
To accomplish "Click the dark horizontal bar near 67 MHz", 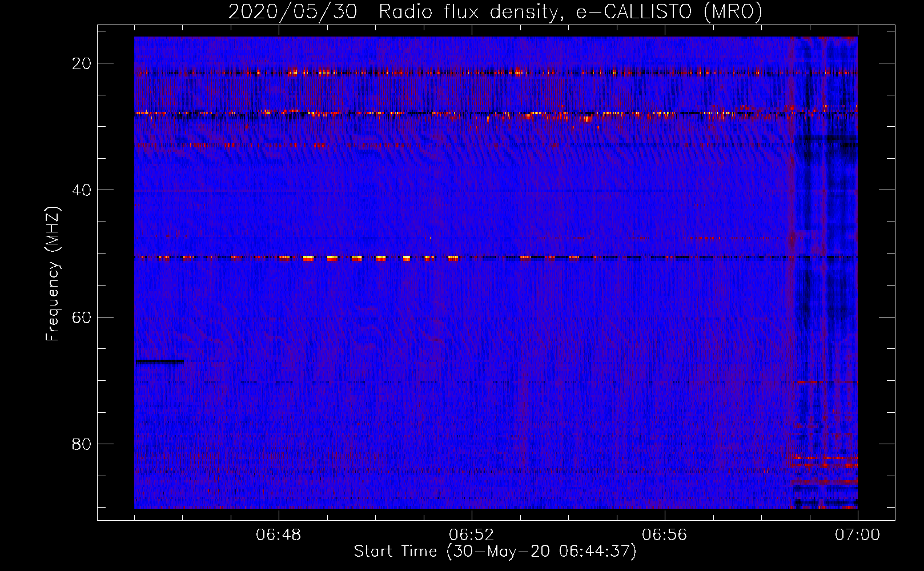I will 159,361.
